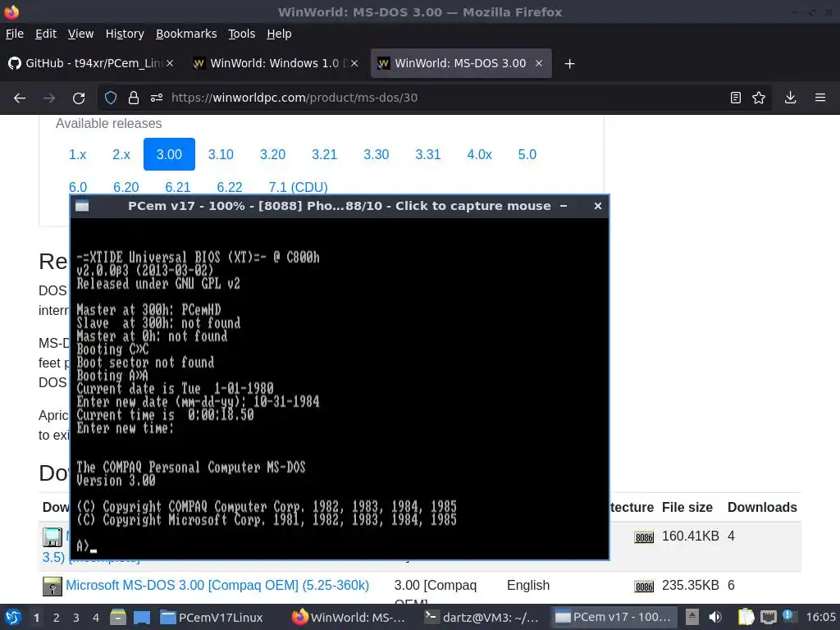Select the WinWorld MS-DOS 3.00 tab

tap(461, 63)
